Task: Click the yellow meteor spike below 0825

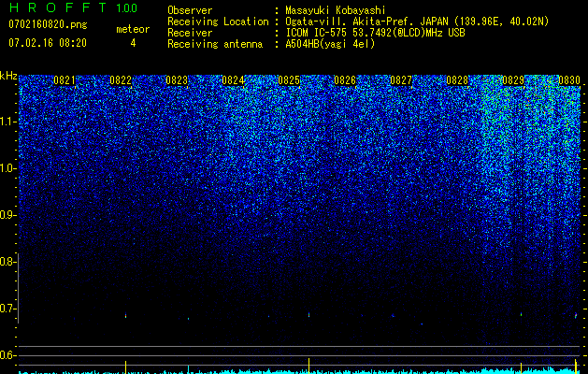Action: coord(308,366)
